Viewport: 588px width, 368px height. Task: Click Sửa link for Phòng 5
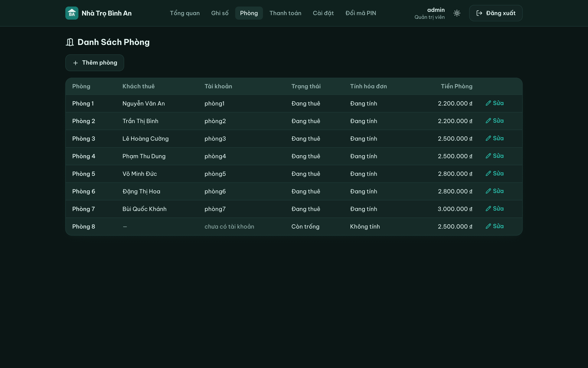coord(494,174)
